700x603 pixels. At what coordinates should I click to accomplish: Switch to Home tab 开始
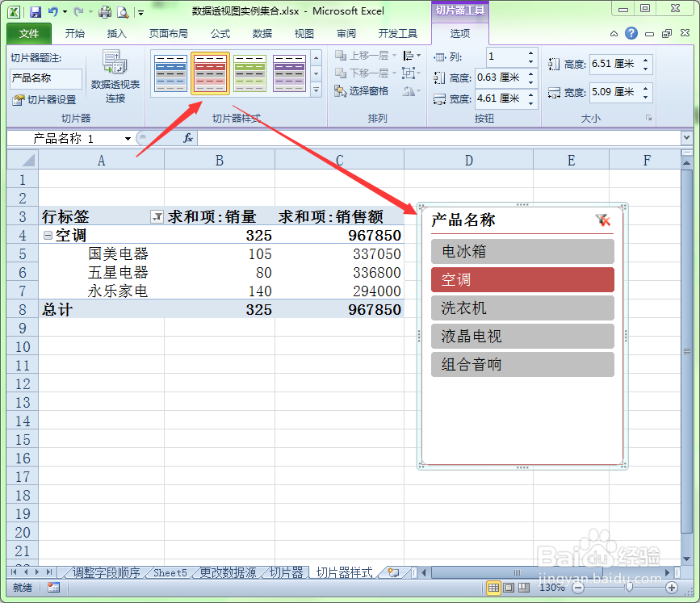75,34
